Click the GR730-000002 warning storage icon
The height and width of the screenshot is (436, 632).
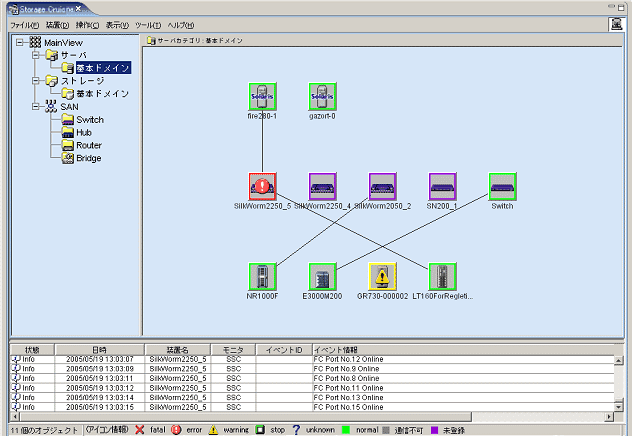[382, 276]
